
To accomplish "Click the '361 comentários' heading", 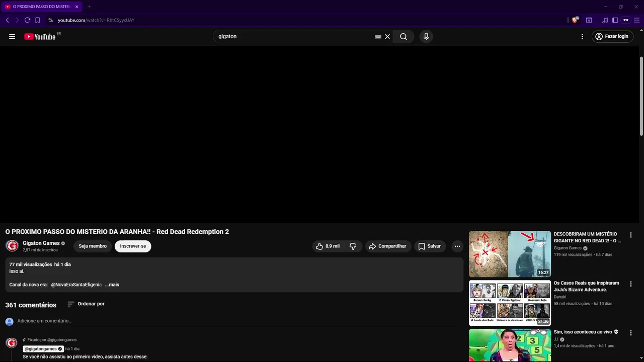I will [31, 305].
